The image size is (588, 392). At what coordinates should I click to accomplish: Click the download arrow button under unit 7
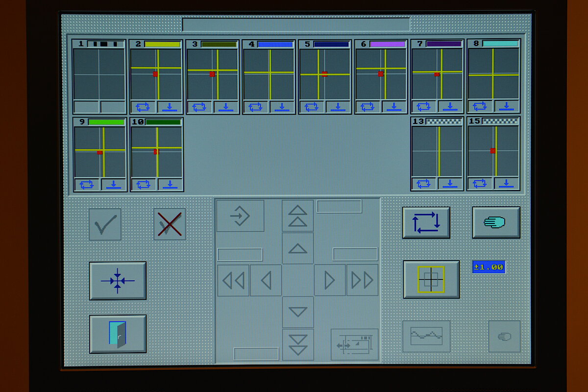point(451,106)
